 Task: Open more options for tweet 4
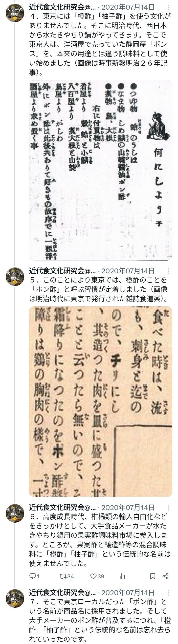pyautogui.click(x=169, y=7)
